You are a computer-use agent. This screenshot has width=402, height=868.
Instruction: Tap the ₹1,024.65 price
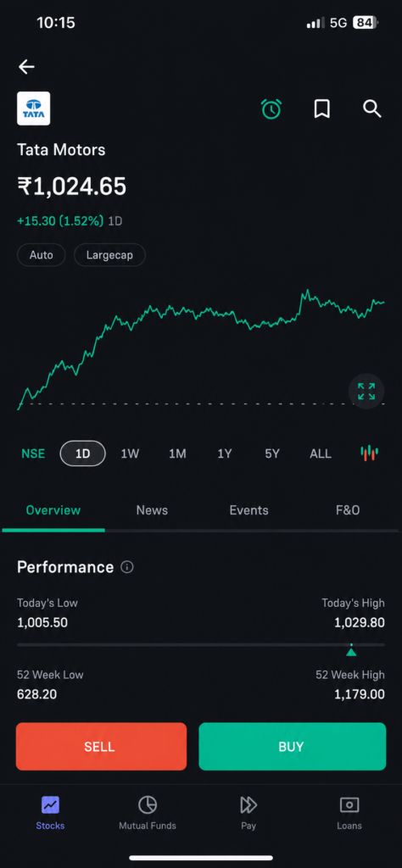(72, 186)
